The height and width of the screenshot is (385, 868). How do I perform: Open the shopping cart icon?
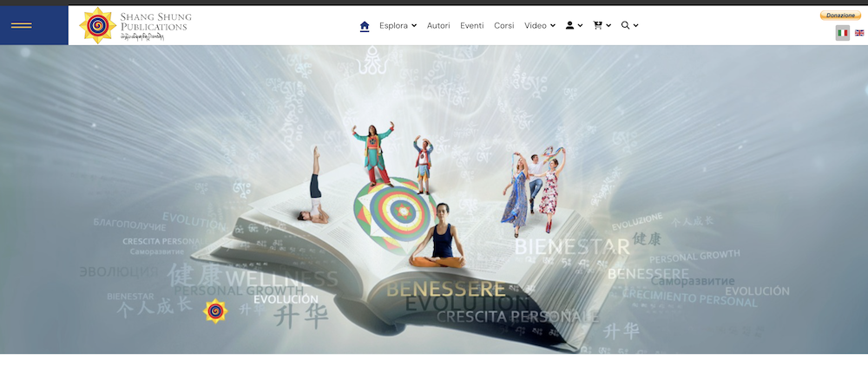pyautogui.click(x=597, y=26)
